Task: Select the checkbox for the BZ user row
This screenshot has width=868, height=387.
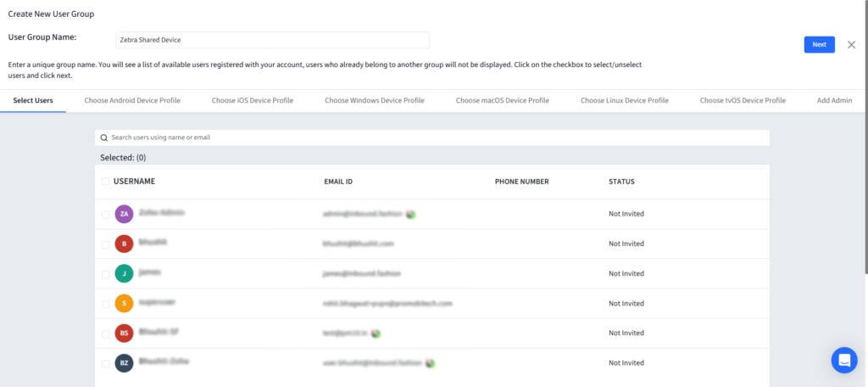Action: pyautogui.click(x=105, y=364)
